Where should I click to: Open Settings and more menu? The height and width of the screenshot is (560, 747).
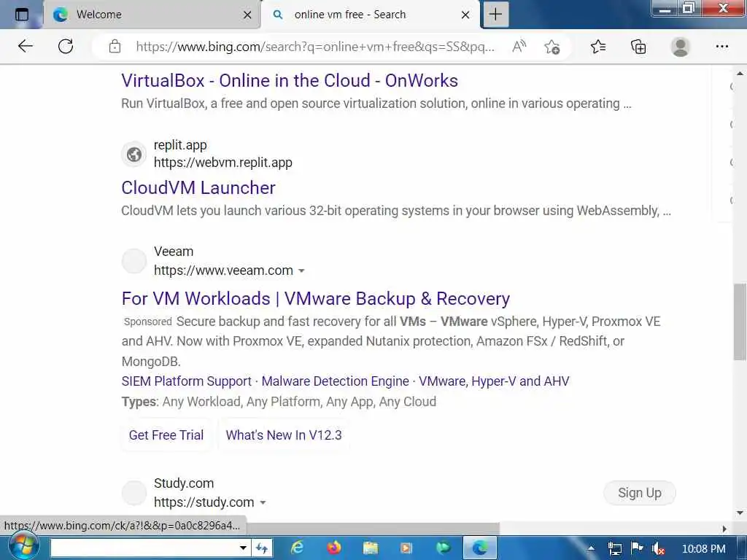721,46
